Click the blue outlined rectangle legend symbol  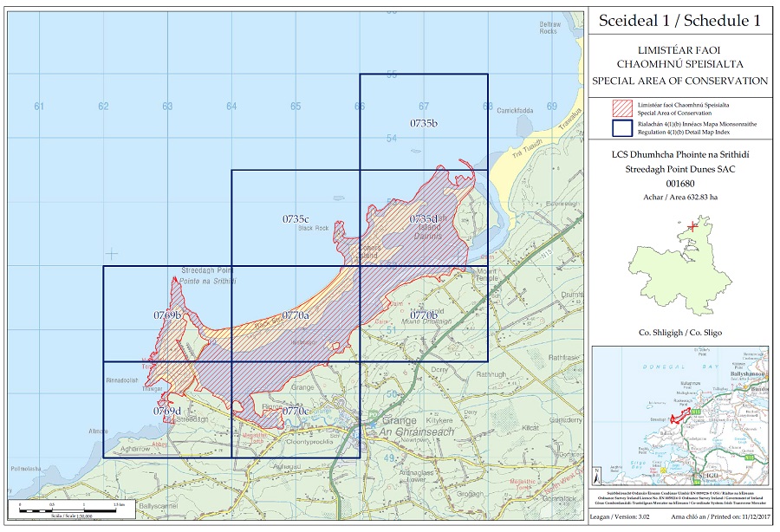pos(621,128)
